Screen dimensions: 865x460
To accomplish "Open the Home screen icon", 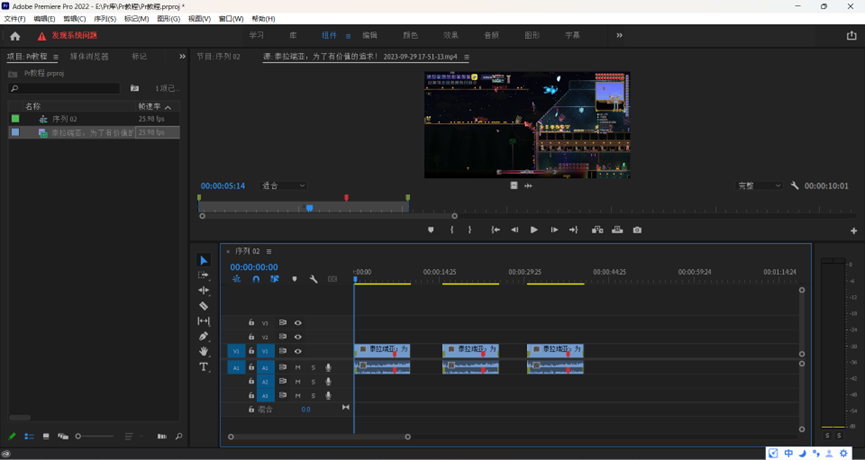I will coord(15,36).
